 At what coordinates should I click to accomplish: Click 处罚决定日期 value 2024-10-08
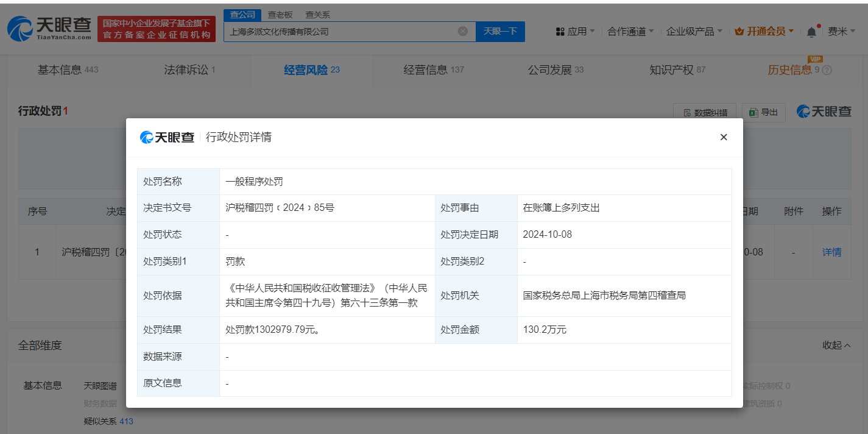tap(548, 235)
